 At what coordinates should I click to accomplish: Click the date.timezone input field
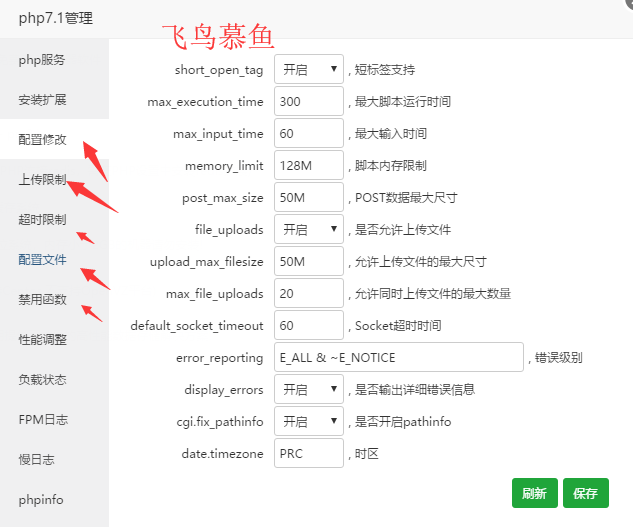tap(308, 454)
